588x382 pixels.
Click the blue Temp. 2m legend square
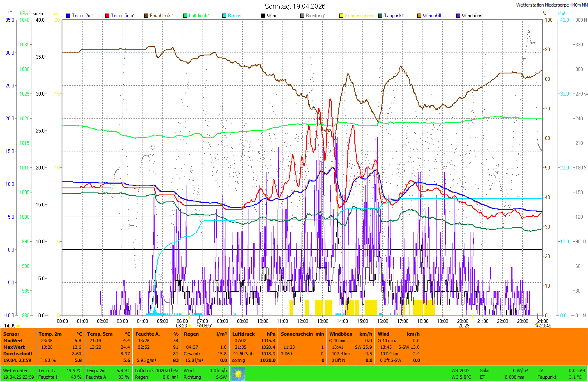click(68, 16)
